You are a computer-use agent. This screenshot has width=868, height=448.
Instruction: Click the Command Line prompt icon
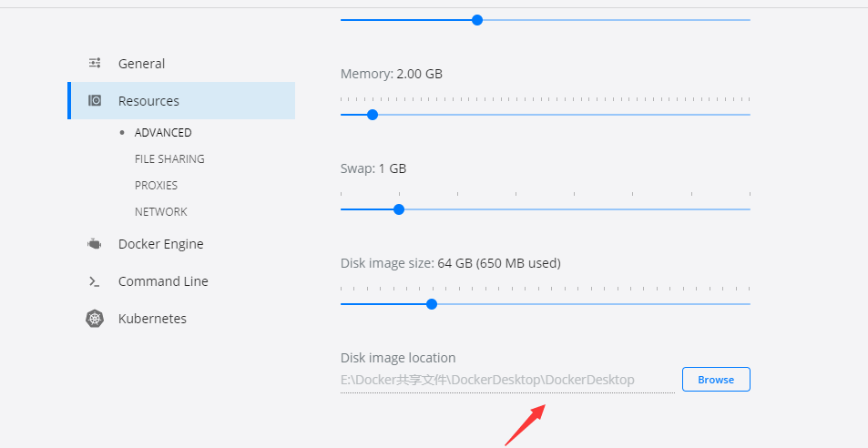[94, 282]
